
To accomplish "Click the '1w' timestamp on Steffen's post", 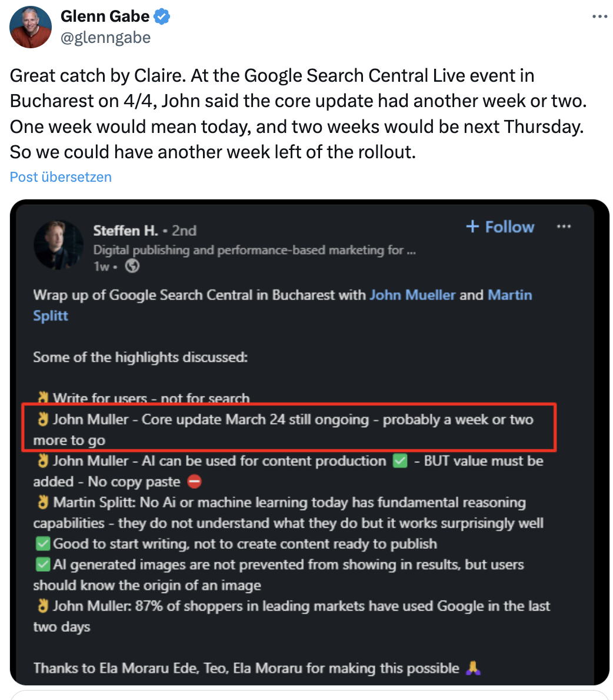I will point(101,266).
